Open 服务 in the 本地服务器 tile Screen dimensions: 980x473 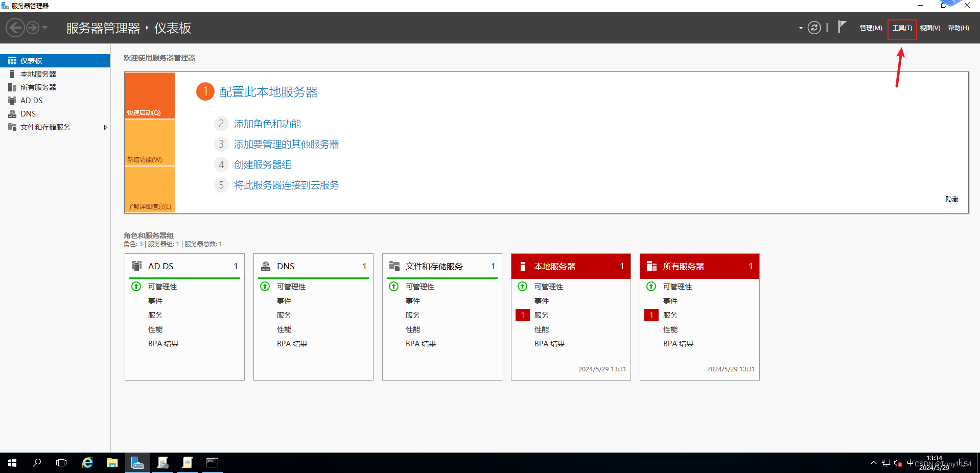(542, 315)
